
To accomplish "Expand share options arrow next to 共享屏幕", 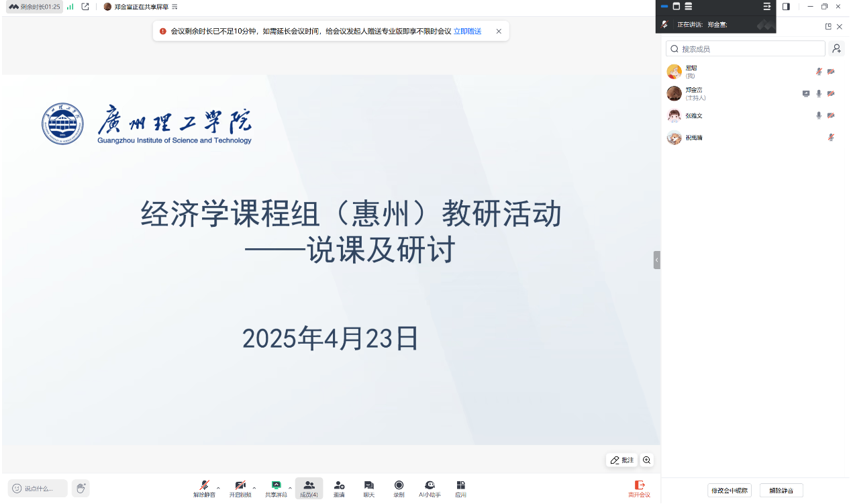I will click(x=290, y=488).
